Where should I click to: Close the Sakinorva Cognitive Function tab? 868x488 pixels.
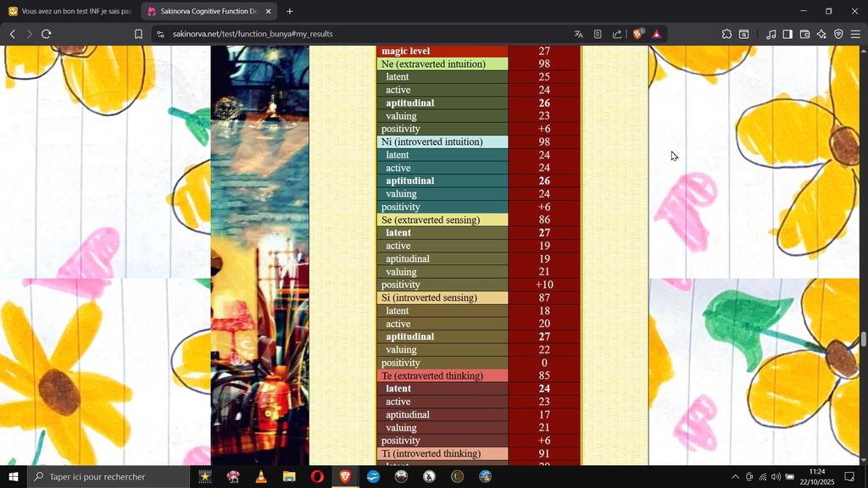coord(269,11)
